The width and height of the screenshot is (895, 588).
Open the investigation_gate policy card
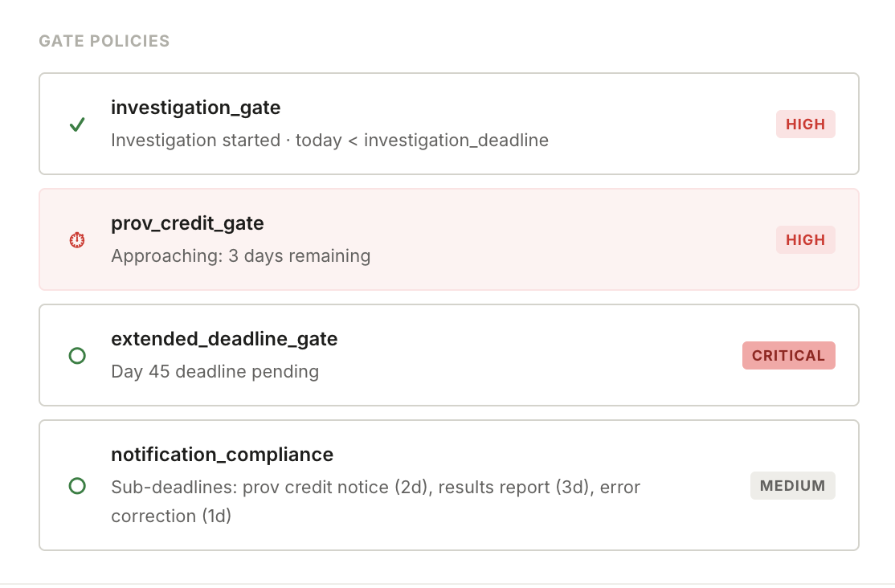click(x=447, y=124)
